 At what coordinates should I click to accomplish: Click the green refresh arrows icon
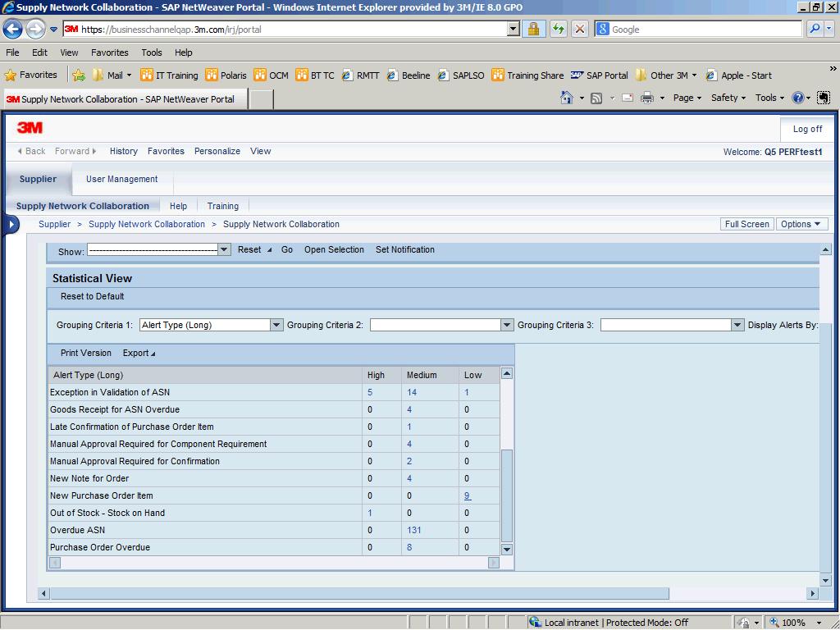tap(558, 29)
